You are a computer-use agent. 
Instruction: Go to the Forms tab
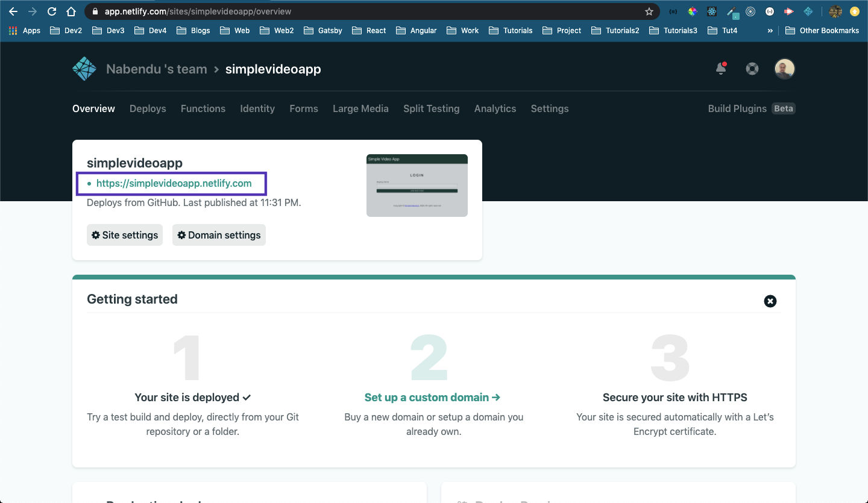click(304, 108)
